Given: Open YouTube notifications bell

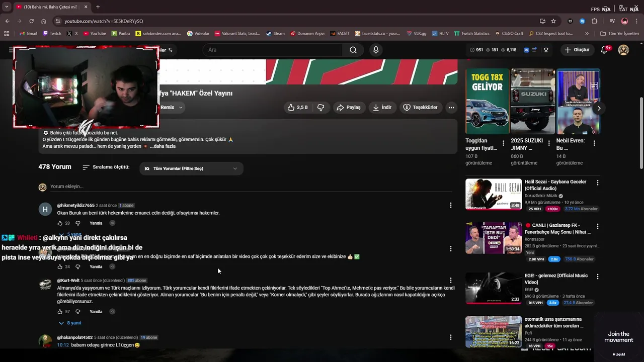Looking at the screenshot, I should coord(605,50).
